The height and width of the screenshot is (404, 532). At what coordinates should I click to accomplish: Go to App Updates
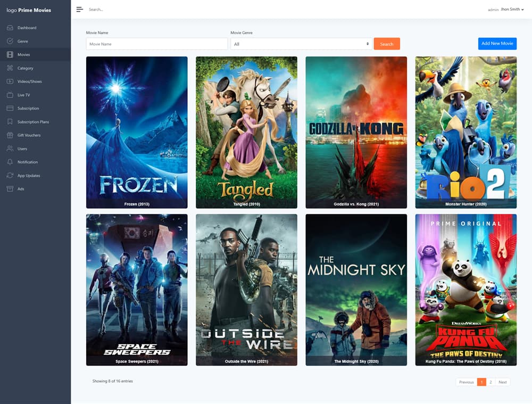pos(35,176)
